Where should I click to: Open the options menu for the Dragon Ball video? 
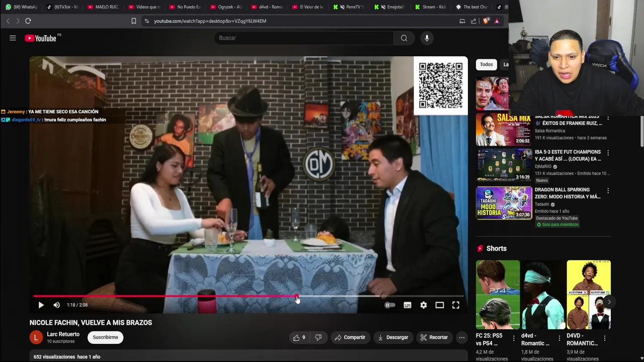pyautogui.click(x=608, y=191)
